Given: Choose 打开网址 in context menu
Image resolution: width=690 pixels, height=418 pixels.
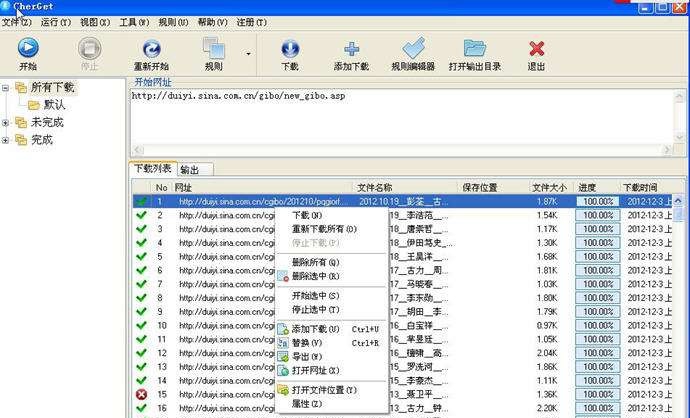Looking at the screenshot, I should [332, 370].
